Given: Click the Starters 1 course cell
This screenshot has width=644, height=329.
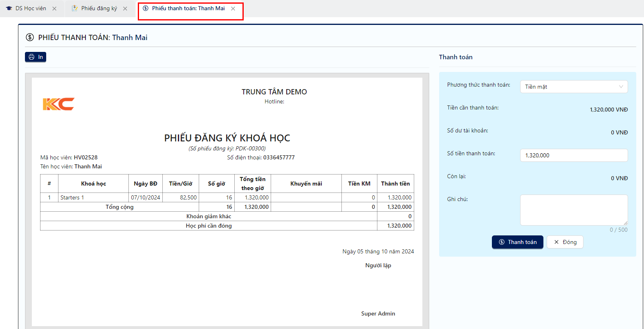Looking at the screenshot, I should (x=93, y=197).
